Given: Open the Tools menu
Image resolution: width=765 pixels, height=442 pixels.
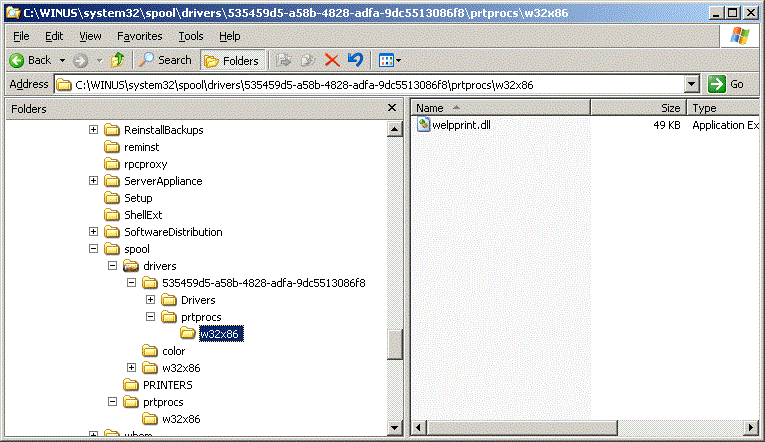Looking at the screenshot, I should (x=190, y=36).
